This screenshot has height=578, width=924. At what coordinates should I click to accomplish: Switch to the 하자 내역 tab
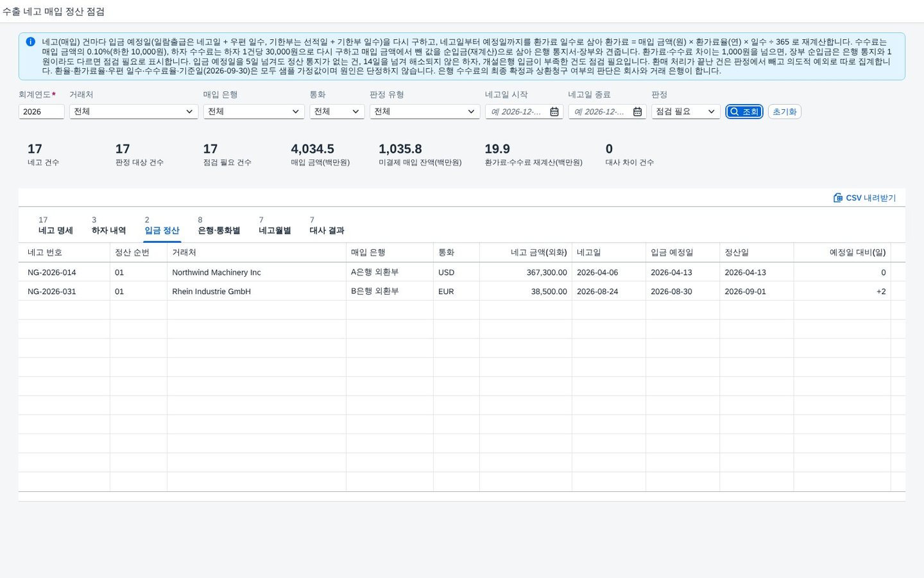click(108, 225)
